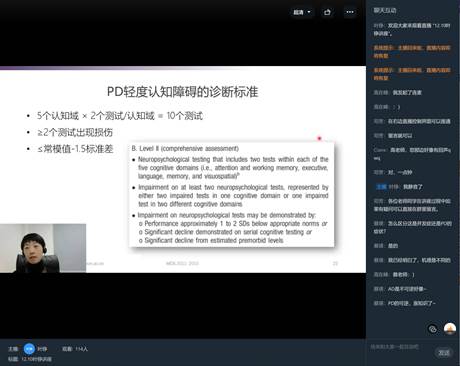This screenshot has width=460, height=366.
Task: Click the red laser pointer dot on slide
Action: [319, 138]
